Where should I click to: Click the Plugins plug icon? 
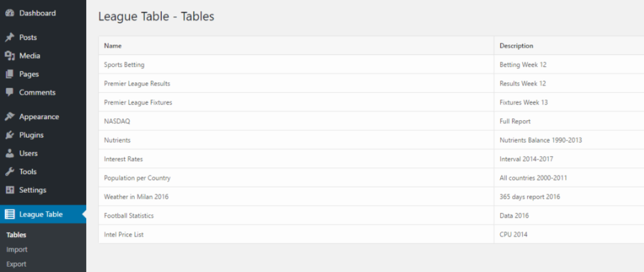9,135
